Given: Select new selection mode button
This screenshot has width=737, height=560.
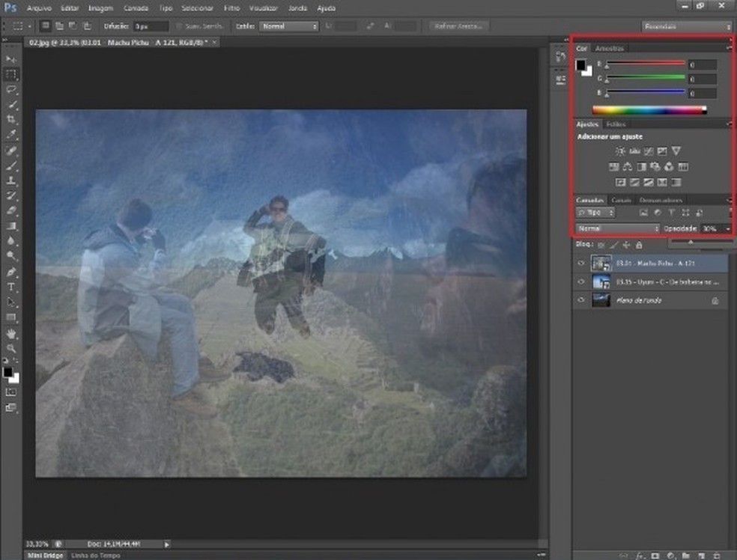Looking at the screenshot, I should point(45,26).
